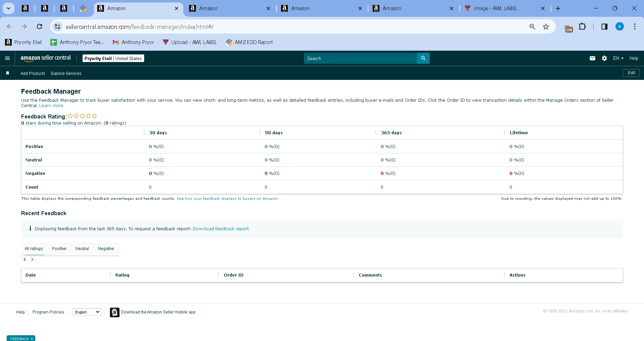This screenshot has height=341, width=644.
Task: Click the Amazon Seller app icon
Action: pos(115,312)
